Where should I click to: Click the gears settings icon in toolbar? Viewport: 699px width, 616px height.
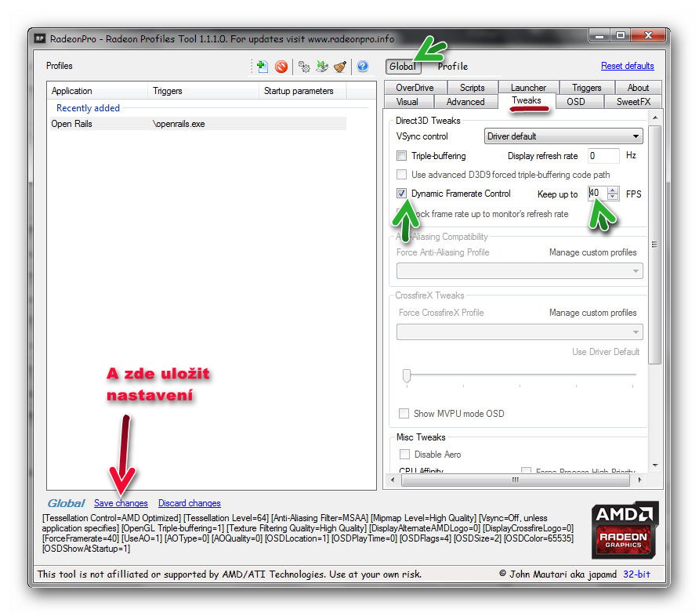coord(304,67)
